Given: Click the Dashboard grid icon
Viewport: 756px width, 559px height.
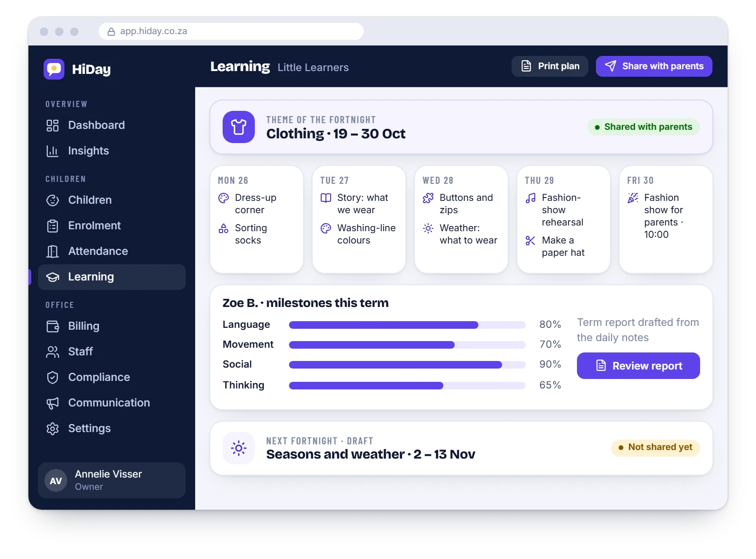Looking at the screenshot, I should 53,126.
